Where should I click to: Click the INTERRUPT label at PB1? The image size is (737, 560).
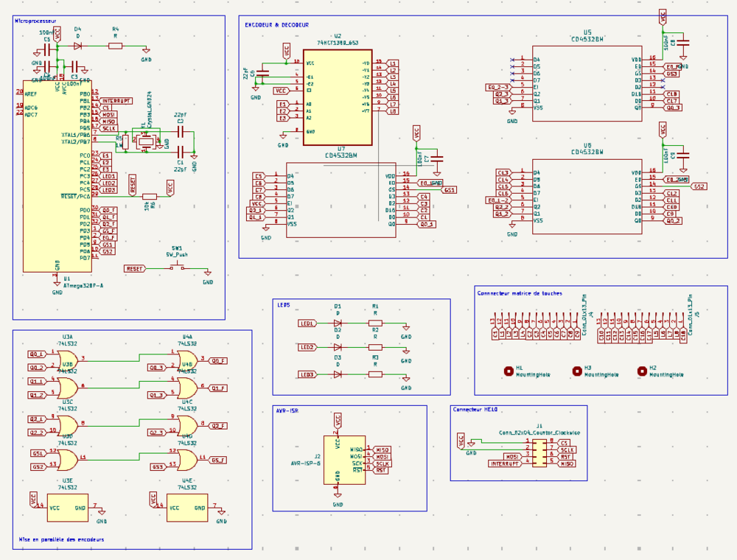[116, 101]
